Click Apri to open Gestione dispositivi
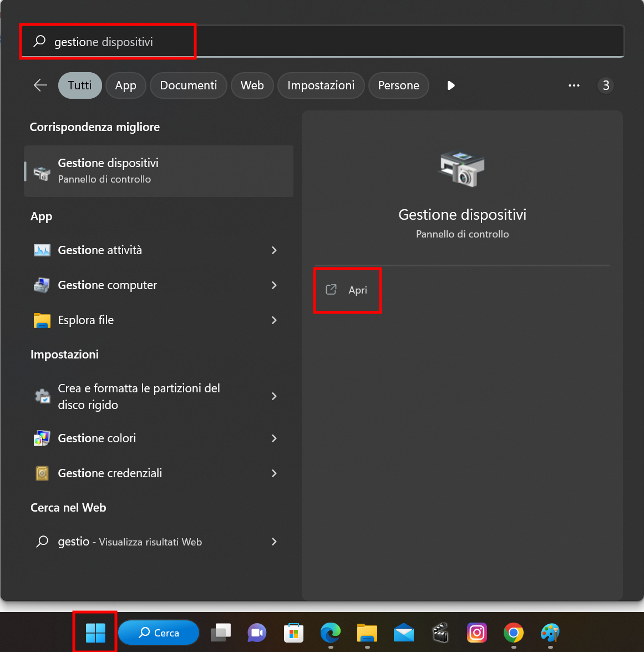Image resolution: width=644 pixels, height=652 pixels. pyautogui.click(x=347, y=290)
